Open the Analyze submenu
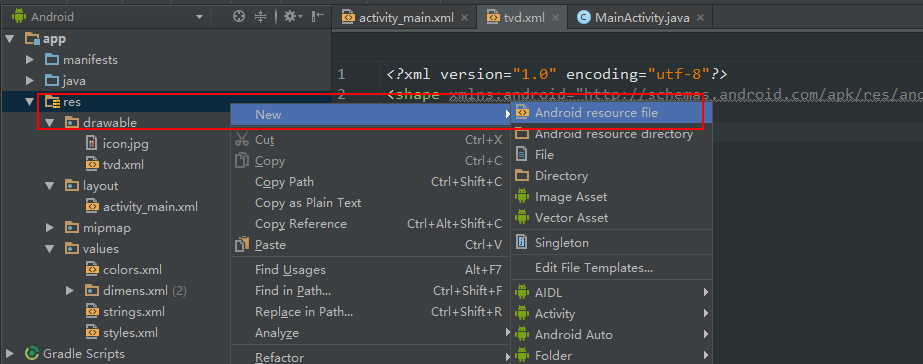 [371, 333]
